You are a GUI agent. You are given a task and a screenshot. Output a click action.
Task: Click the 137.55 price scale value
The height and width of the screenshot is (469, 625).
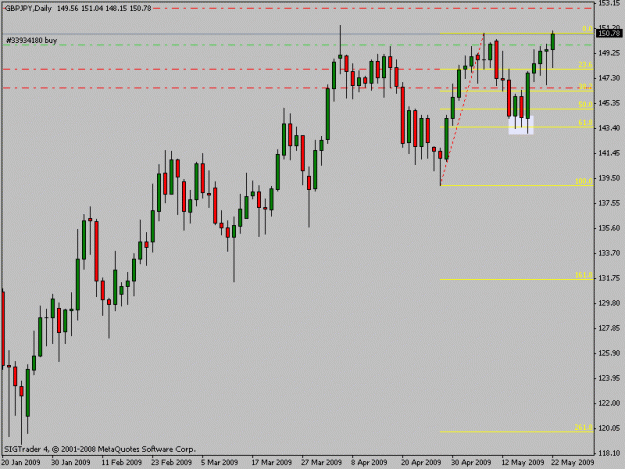[x=609, y=203]
